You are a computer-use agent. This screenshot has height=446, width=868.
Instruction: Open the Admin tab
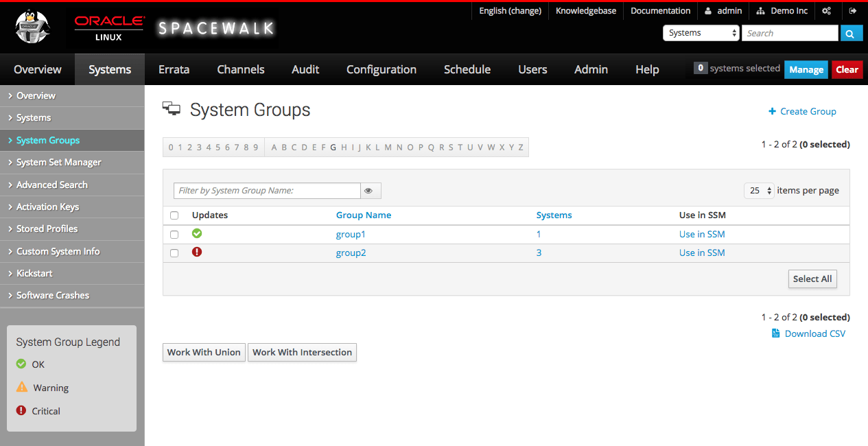click(x=591, y=69)
